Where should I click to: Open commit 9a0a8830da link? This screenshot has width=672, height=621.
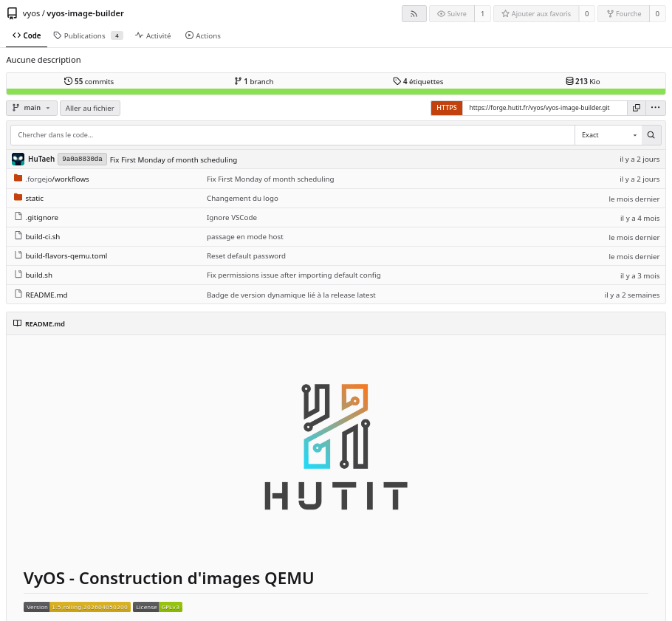click(x=82, y=159)
